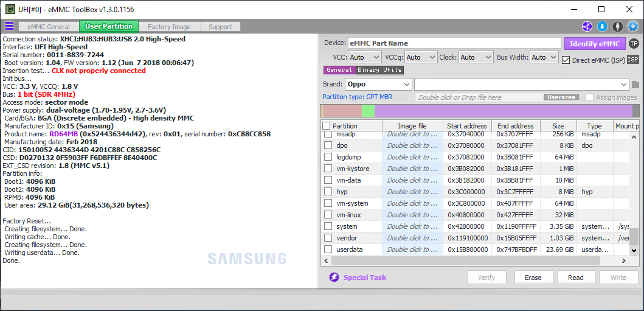Click the salmon segment in partition map
Screen dimensions: 644x311
coord(342,111)
